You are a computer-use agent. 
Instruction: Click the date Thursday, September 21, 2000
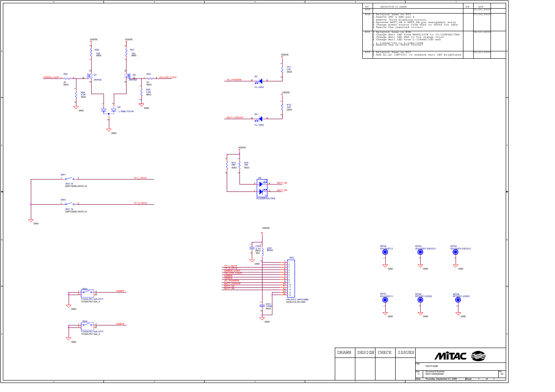[x=441, y=379]
